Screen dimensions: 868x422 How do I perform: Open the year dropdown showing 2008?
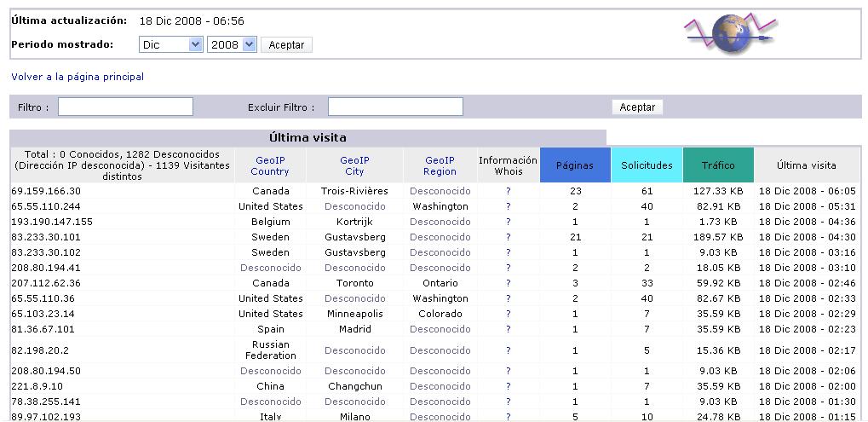232,45
